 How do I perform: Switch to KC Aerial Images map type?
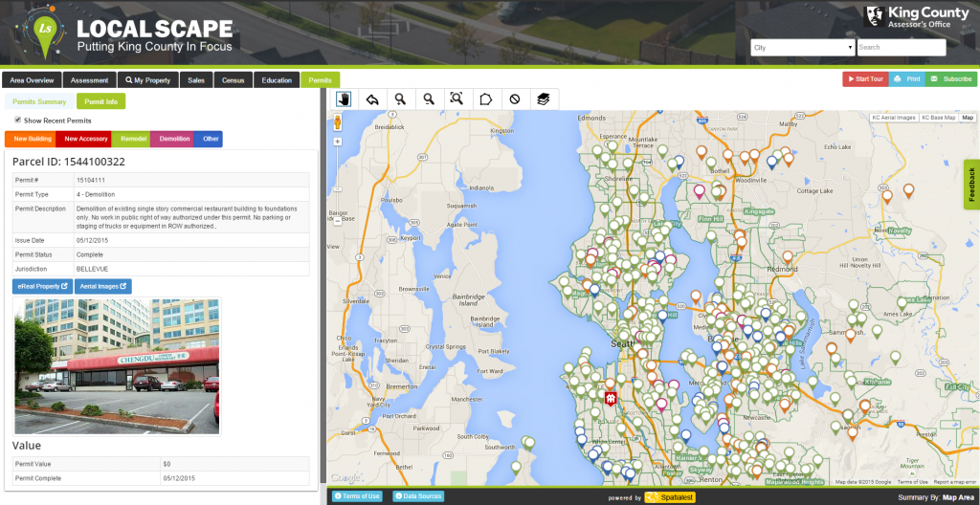click(x=895, y=118)
